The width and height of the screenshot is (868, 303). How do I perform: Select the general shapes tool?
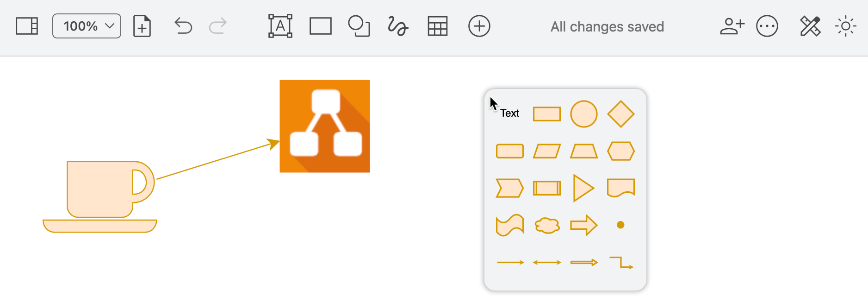pos(360,26)
